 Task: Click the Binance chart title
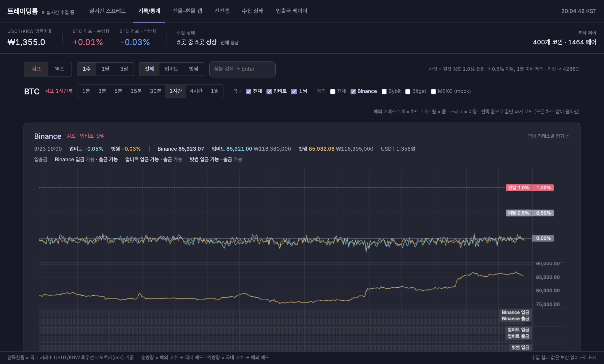48,136
